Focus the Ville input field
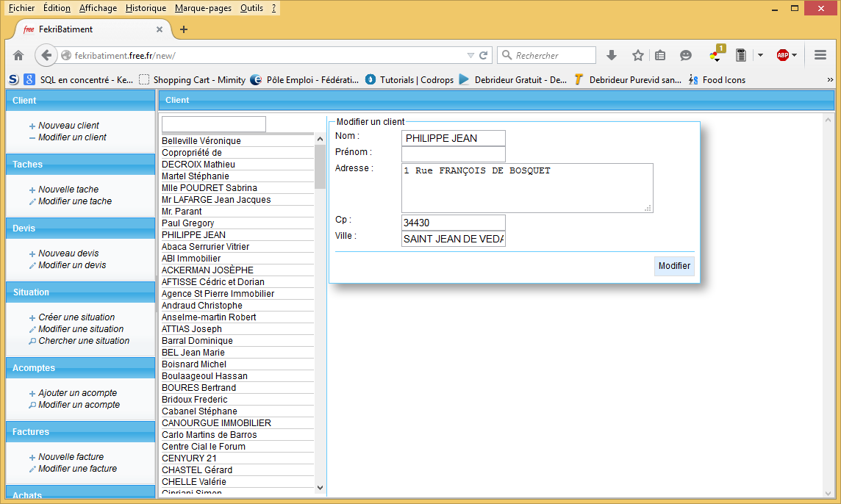 click(454, 239)
